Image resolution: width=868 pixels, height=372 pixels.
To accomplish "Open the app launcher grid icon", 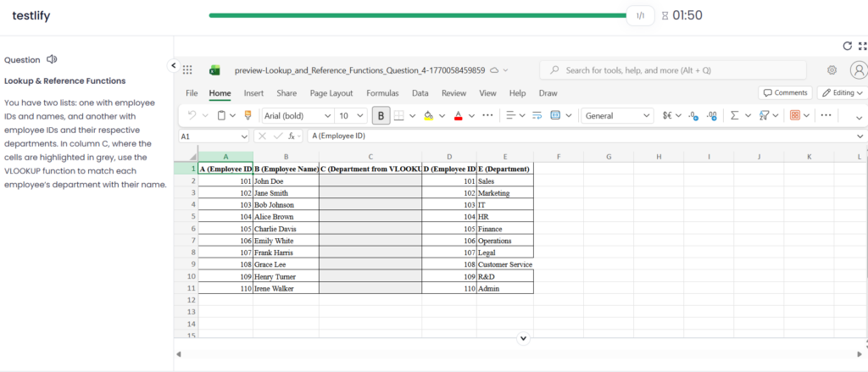I will [187, 70].
